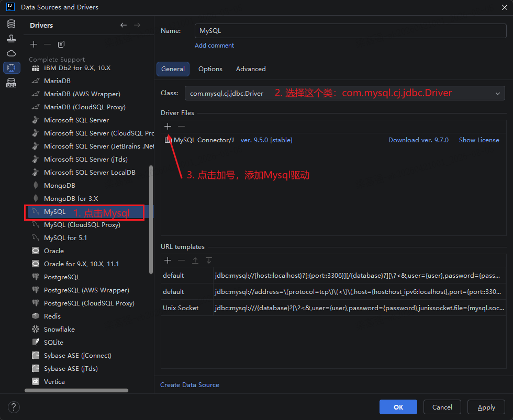This screenshot has width=513, height=420.
Task: Select the jdbc:mysql://{host::localhost} template row
Action: click(x=333, y=275)
